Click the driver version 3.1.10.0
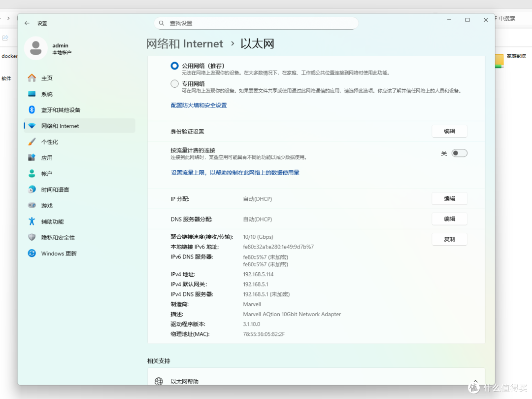Viewport: 532px width, 399px height. click(x=251, y=325)
